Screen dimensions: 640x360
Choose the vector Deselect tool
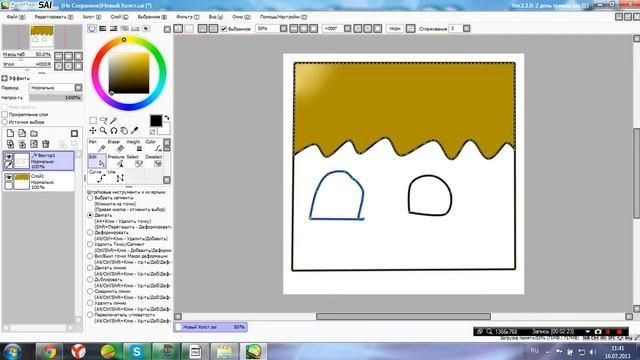pos(153,161)
